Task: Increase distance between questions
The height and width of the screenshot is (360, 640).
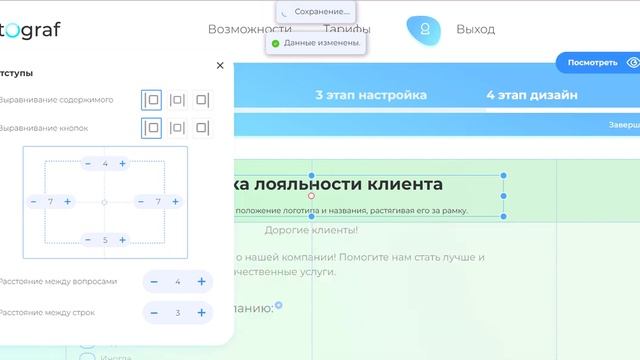Action: [x=201, y=282]
